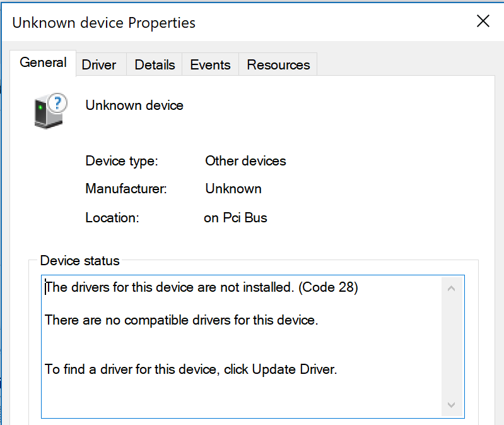Click the scroll up arrow in Device status

(451, 289)
